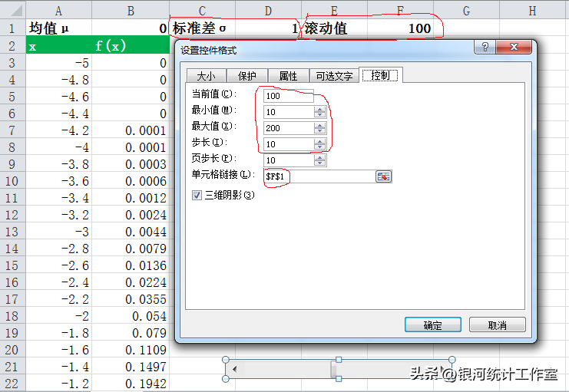The image size is (569, 392).
Task: Click the scroll bar control's thumb
Action: (333, 369)
